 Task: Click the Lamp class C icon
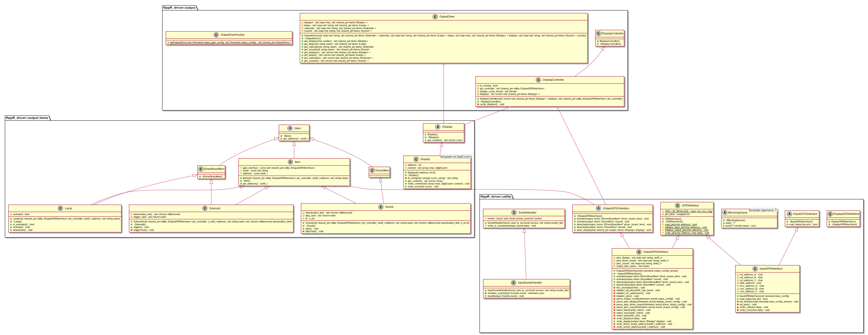(60, 208)
